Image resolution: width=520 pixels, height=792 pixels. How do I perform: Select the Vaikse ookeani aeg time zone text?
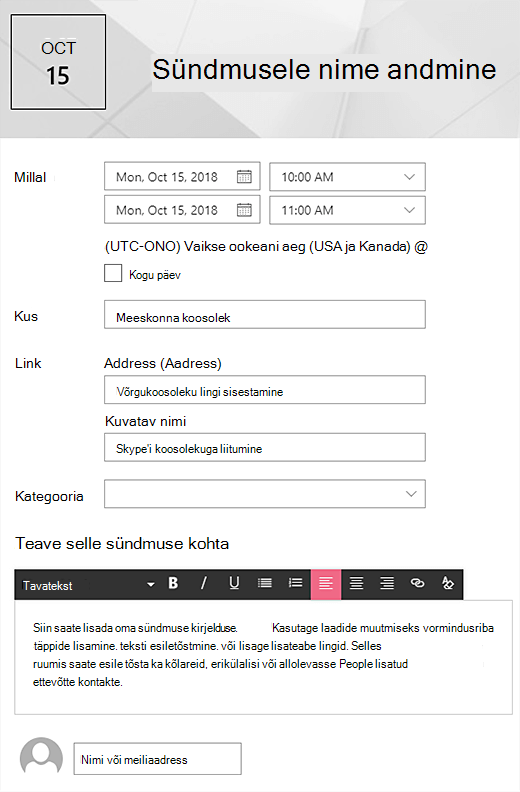click(x=266, y=246)
